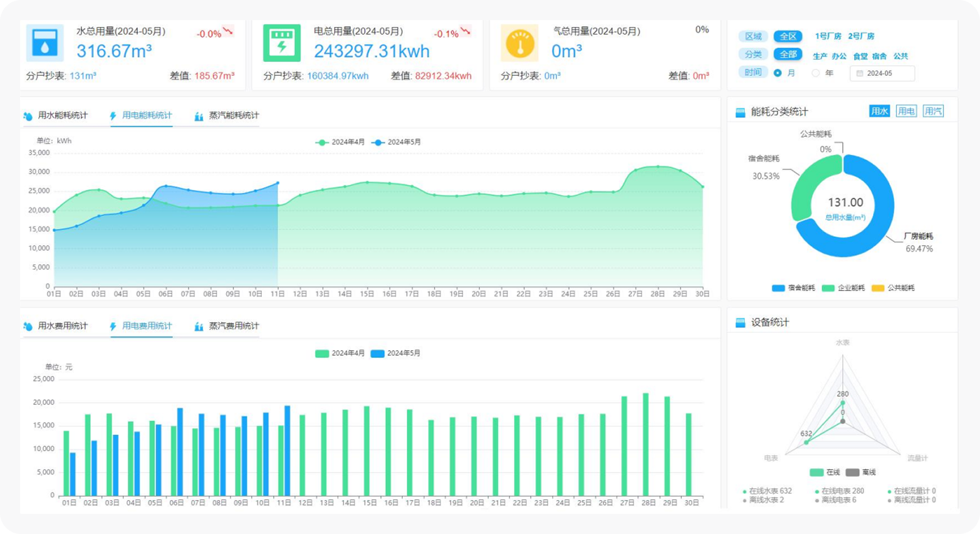Click the steam icon beside 蒸汽能耗统计

[199, 116]
